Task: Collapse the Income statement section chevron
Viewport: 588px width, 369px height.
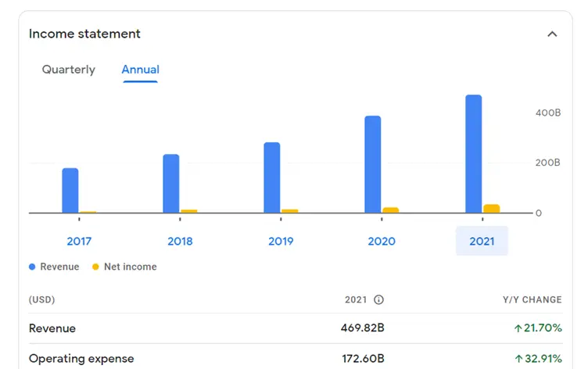Action: [x=552, y=34]
